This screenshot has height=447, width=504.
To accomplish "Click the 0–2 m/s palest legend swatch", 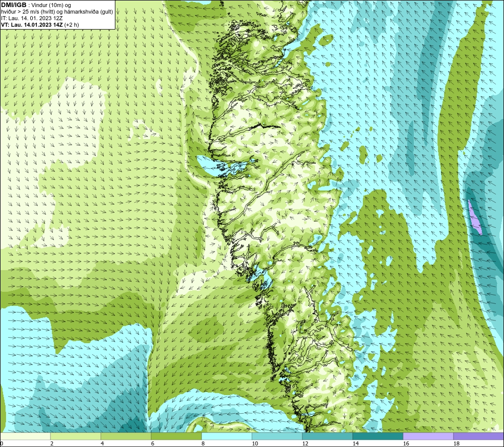I will coord(25,436).
